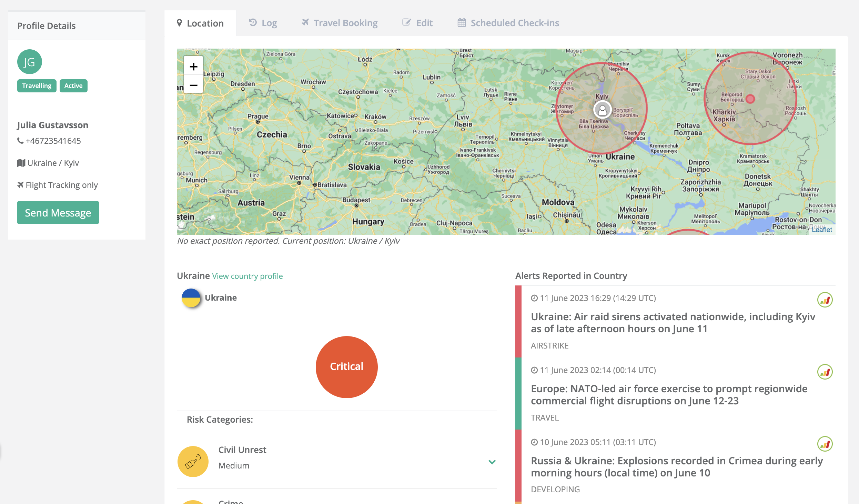Click the map zoom out minus button
Viewport: 859px width, 504px height.
(193, 85)
